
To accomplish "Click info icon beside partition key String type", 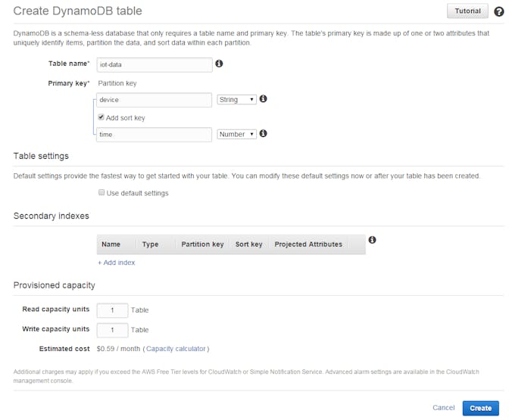I will [264, 98].
